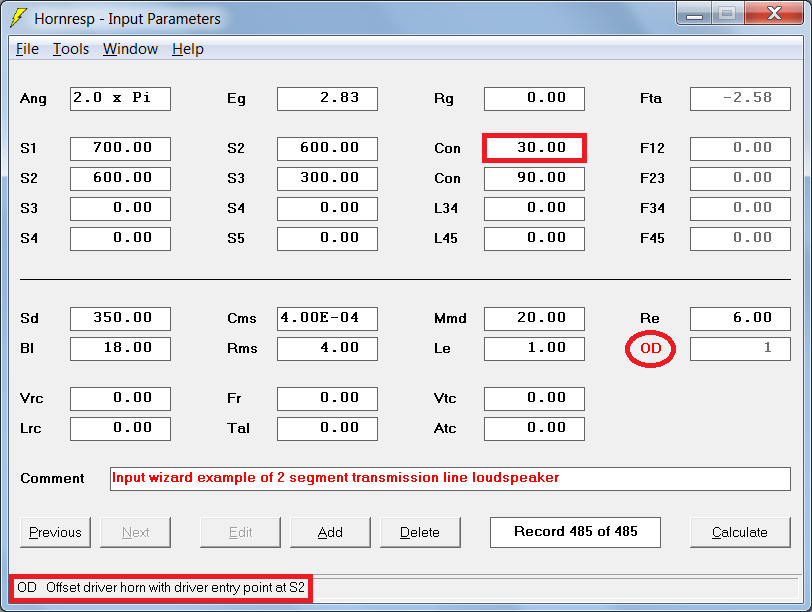Select the Vrc input field

(121, 399)
